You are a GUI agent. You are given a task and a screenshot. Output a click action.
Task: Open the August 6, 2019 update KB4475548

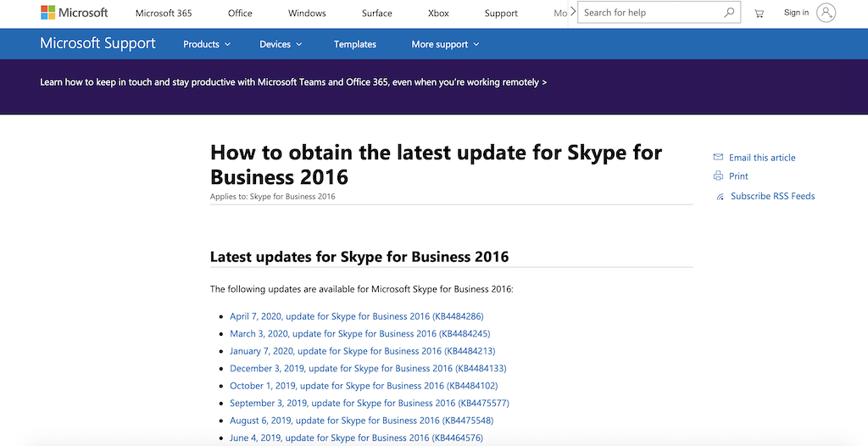pos(361,421)
